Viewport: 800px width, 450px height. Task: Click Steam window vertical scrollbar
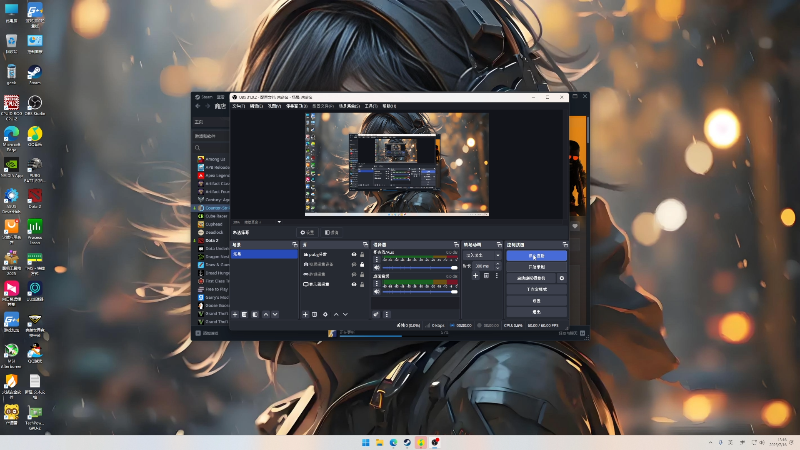pos(588,130)
